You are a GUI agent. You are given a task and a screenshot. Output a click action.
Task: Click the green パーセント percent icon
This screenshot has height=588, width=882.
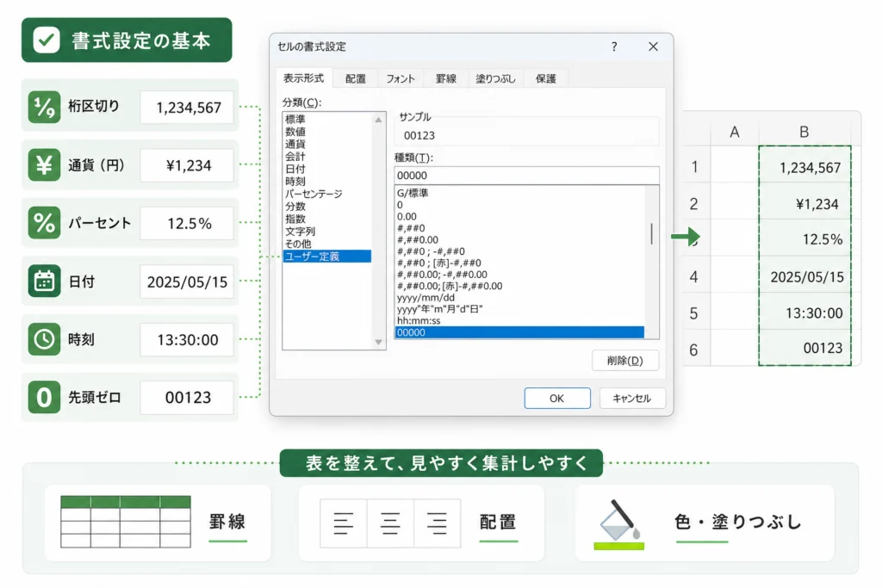45,223
